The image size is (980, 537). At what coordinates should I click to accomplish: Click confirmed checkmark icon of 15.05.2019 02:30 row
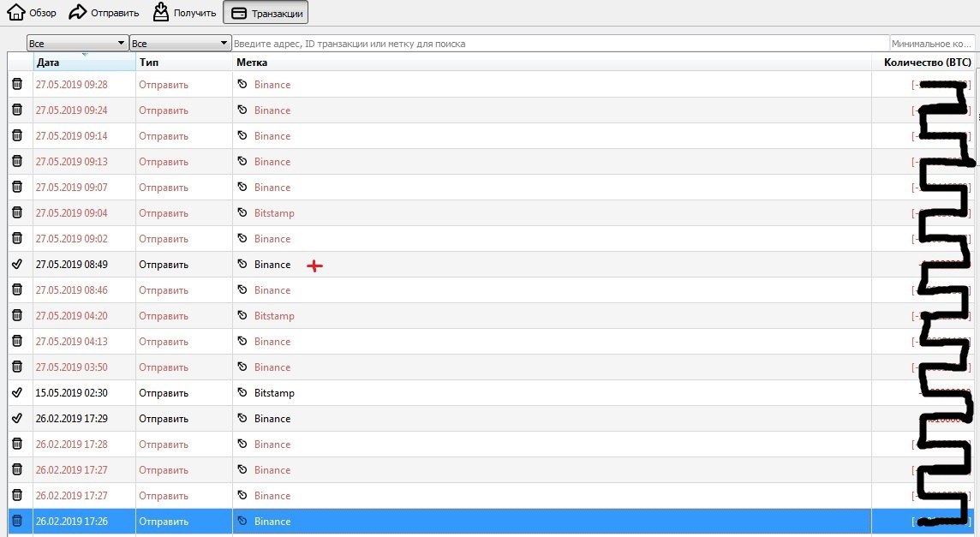[17, 392]
